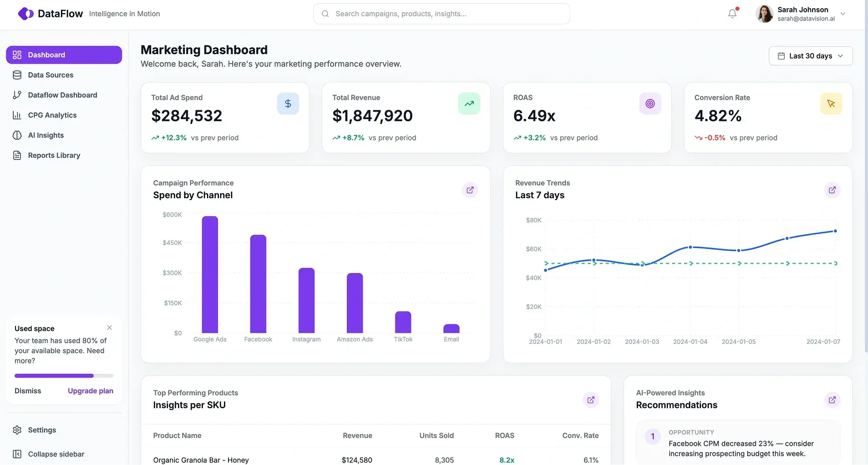868x465 pixels.
Task: Select AI Insights in the sidebar
Action: tap(46, 135)
